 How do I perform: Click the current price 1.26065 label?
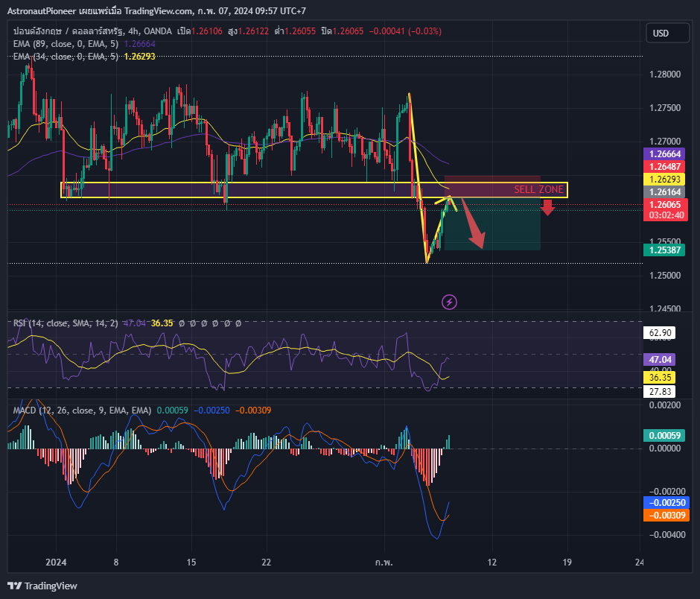pos(665,205)
